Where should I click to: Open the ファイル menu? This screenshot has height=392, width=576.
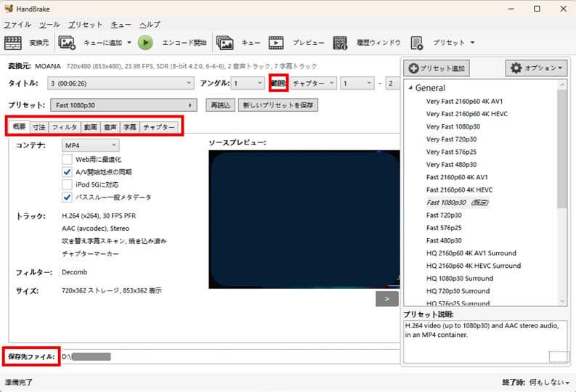(x=17, y=24)
